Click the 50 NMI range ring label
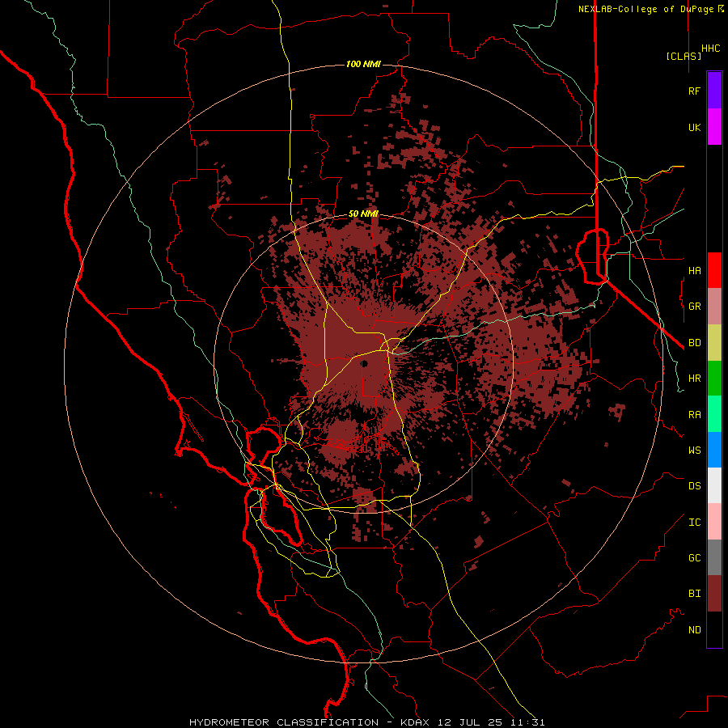The width and height of the screenshot is (728, 728). pos(363,214)
